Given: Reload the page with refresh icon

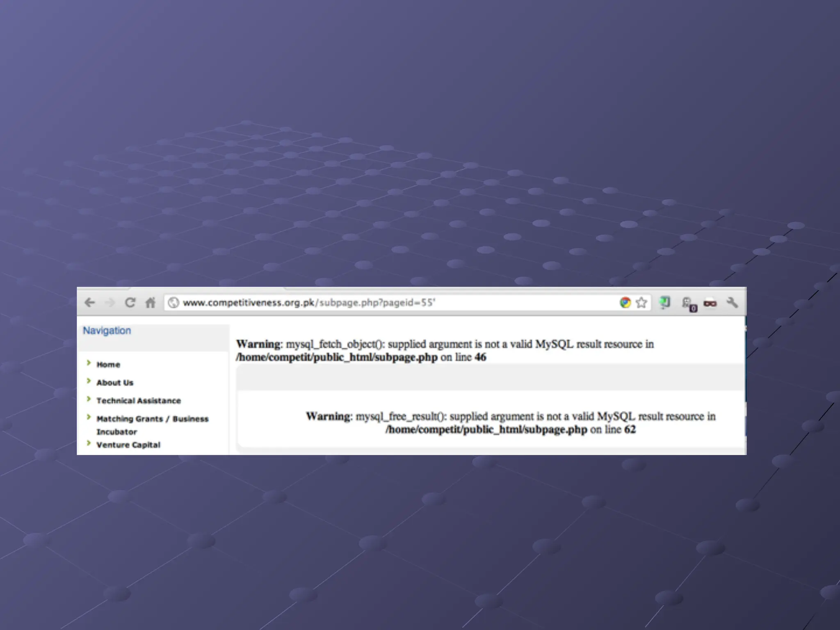Looking at the screenshot, I should click(130, 303).
